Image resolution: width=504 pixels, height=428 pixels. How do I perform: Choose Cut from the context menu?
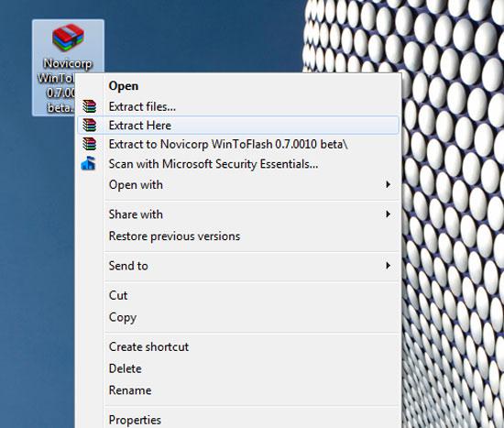[x=238, y=295]
